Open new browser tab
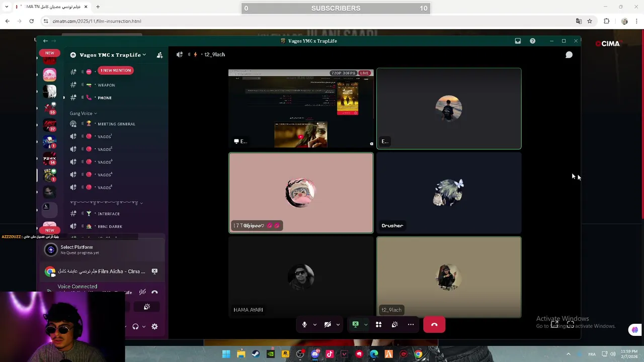Screen dimensions: 644x362 coord(98,7)
